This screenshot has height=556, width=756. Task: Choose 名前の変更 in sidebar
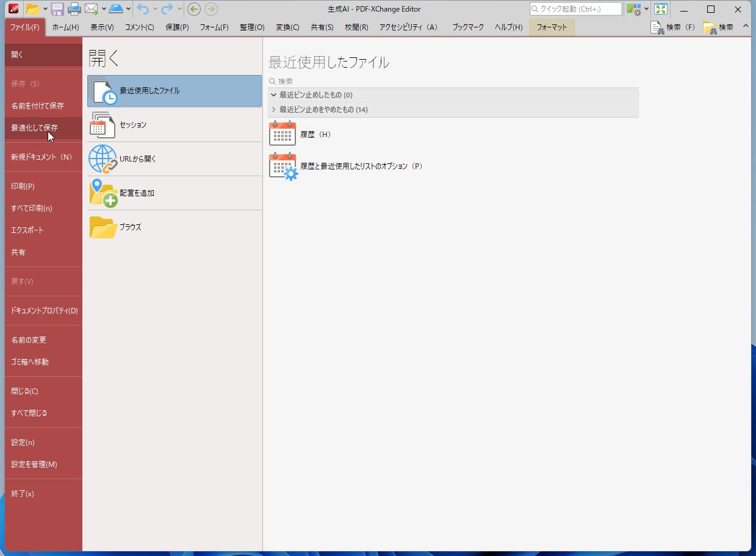pos(43,340)
